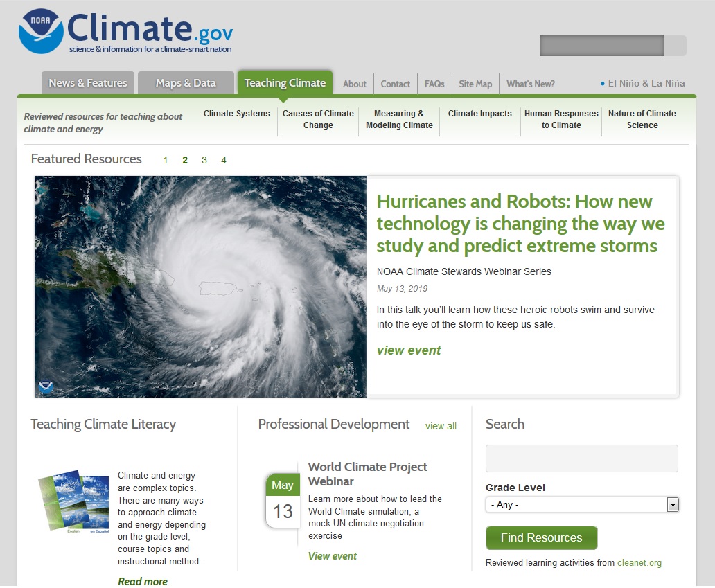Click inside the Search text field
Viewport: 715px width, 588px height.
pyautogui.click(x=581, y=458)
